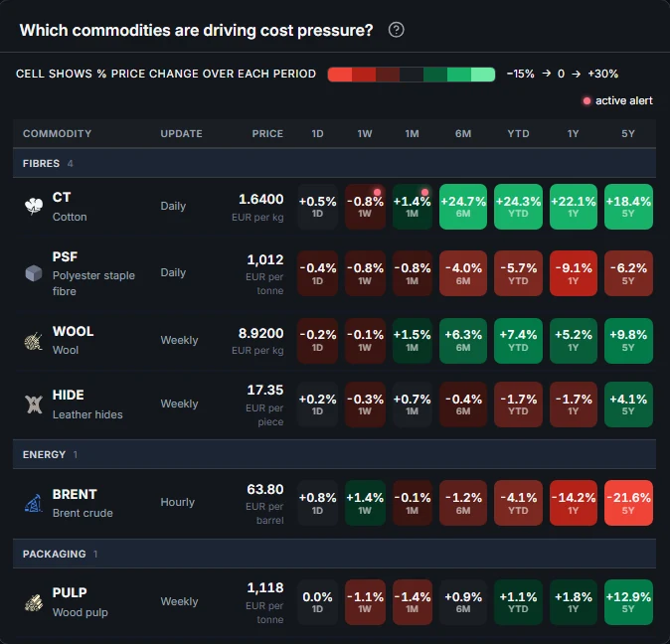The height and width of the screenshot is (644, 670).
Task: Open Wool 5Y cell +9.8%
Action: pos(628,341)
